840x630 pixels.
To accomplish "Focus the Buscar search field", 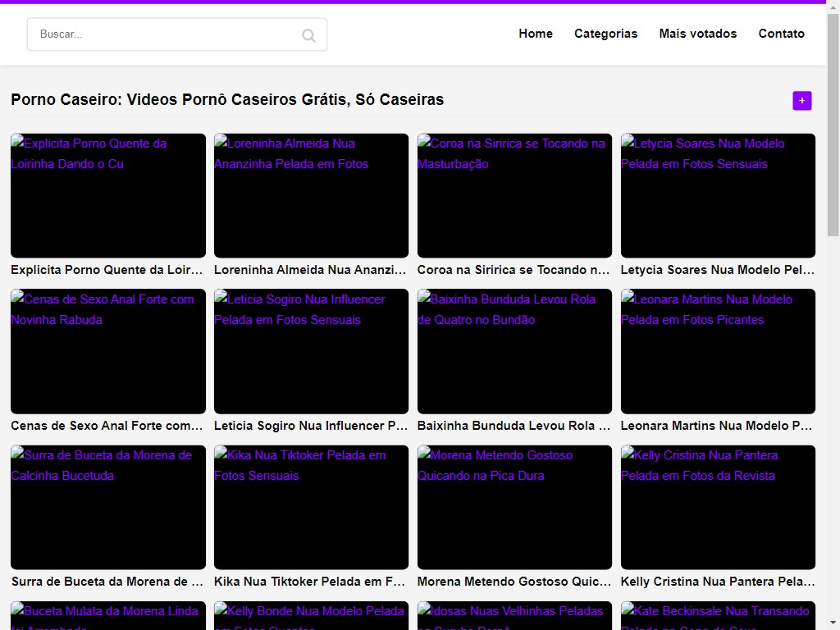I will [x=164, y=34].
